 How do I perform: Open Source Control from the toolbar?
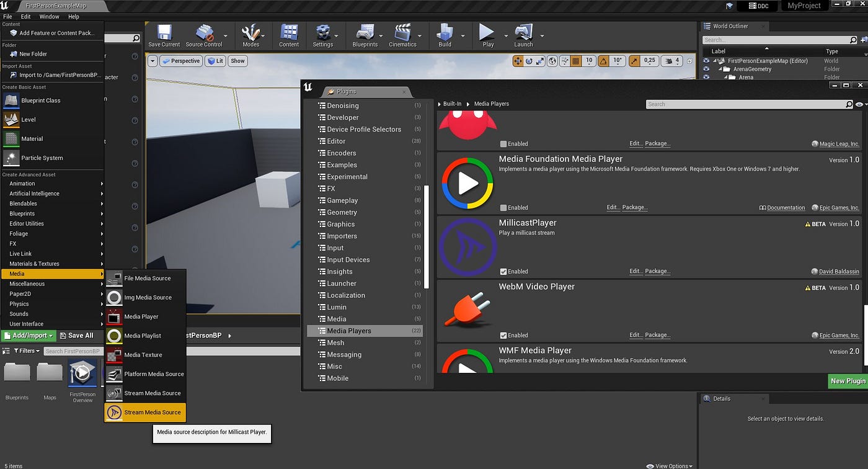coord(204,35)
